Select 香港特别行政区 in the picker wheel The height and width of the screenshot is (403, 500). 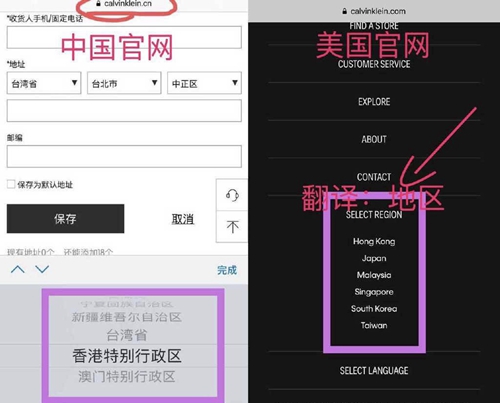click(127, 356)
